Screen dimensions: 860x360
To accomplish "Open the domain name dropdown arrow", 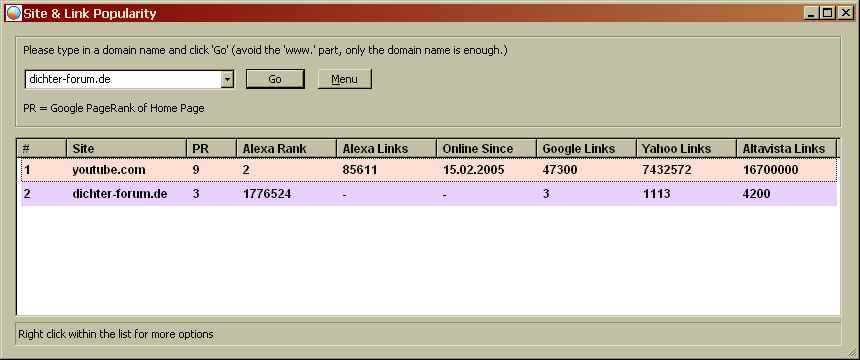I will pyautogui.click(x=228, y=80).
